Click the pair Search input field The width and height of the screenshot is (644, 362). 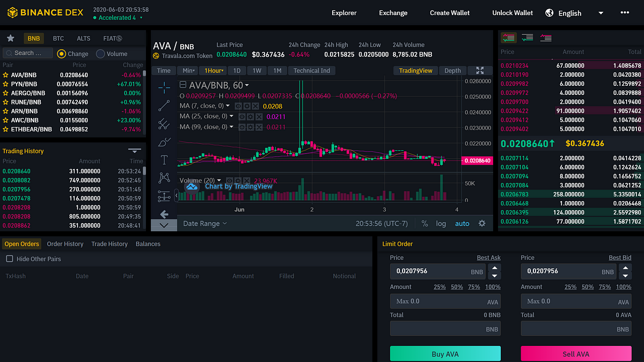(x=28, y=53)
